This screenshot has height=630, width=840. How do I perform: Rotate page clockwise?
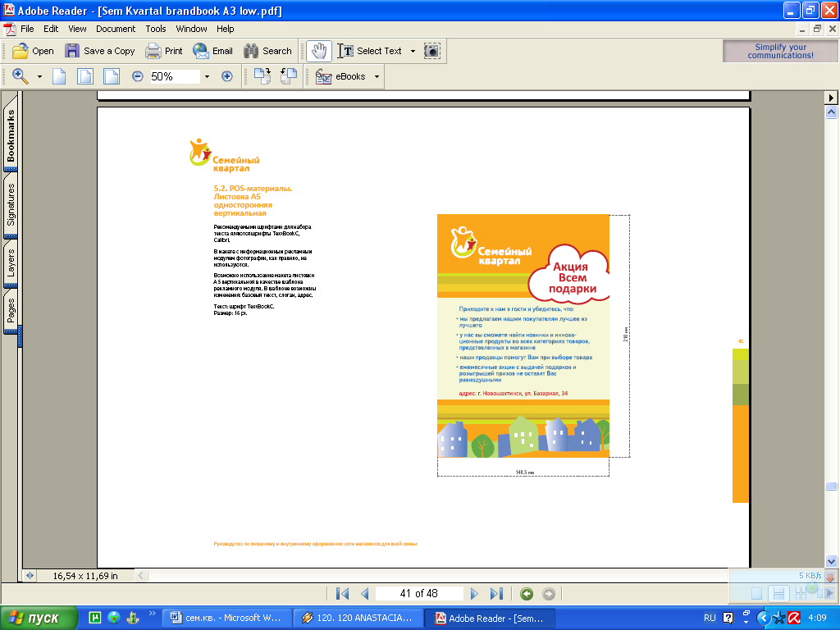262,76
